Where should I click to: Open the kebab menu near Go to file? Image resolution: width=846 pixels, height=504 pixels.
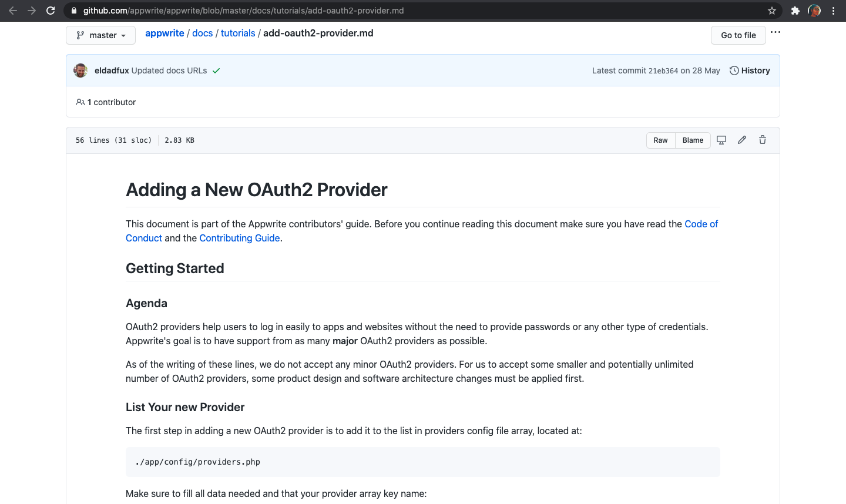(x=775, y=32)
